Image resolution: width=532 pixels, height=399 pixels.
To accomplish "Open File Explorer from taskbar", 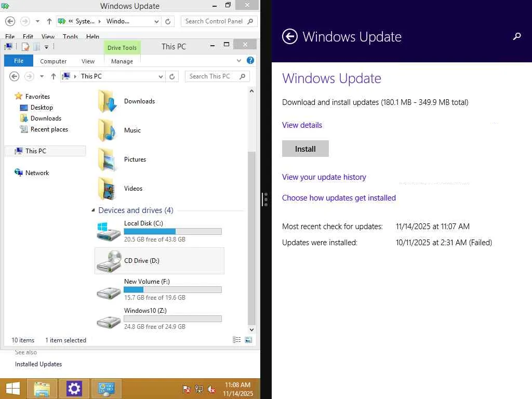I will 42,389.
